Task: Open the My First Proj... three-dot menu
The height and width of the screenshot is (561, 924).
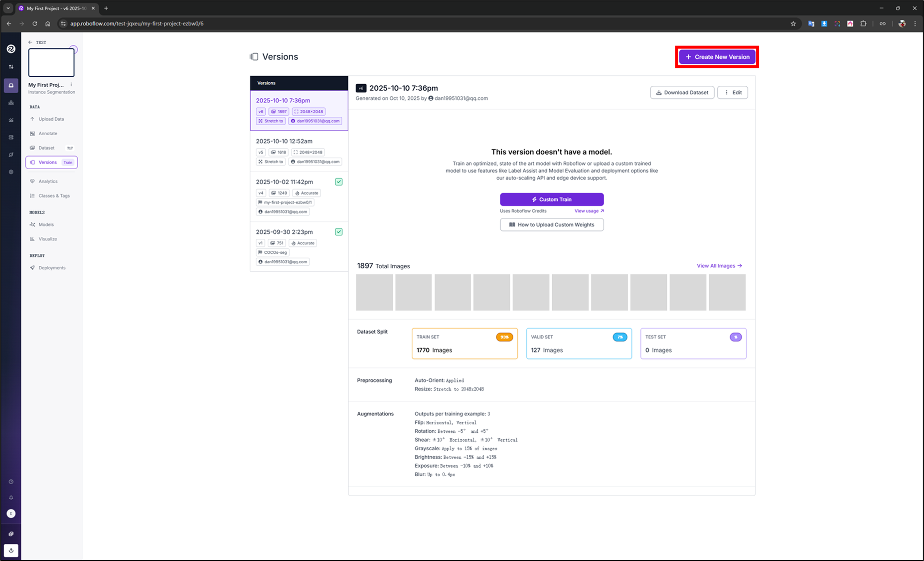Action: tap(71, 85)
